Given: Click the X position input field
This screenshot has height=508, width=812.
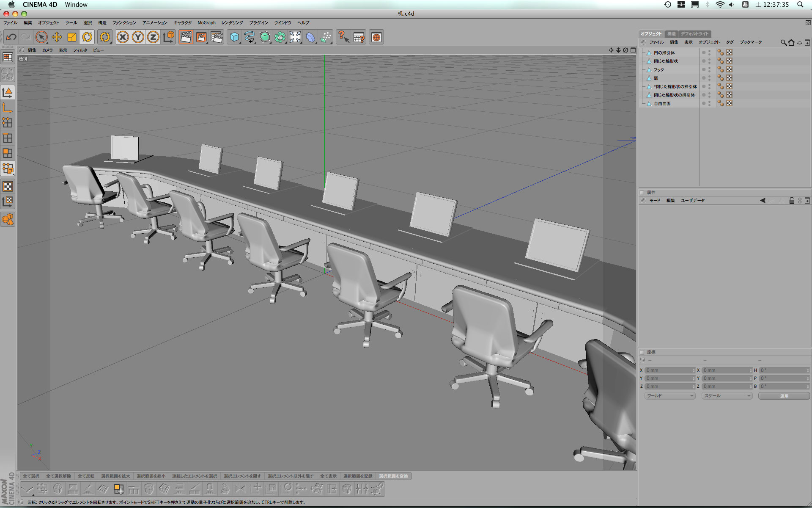Looking at the screenshot, I should (669, 370).
